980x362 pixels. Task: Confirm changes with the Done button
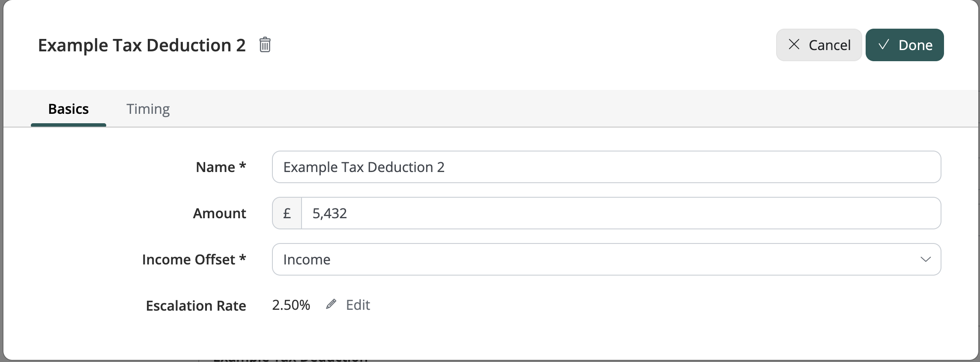[x=905, y=45]
